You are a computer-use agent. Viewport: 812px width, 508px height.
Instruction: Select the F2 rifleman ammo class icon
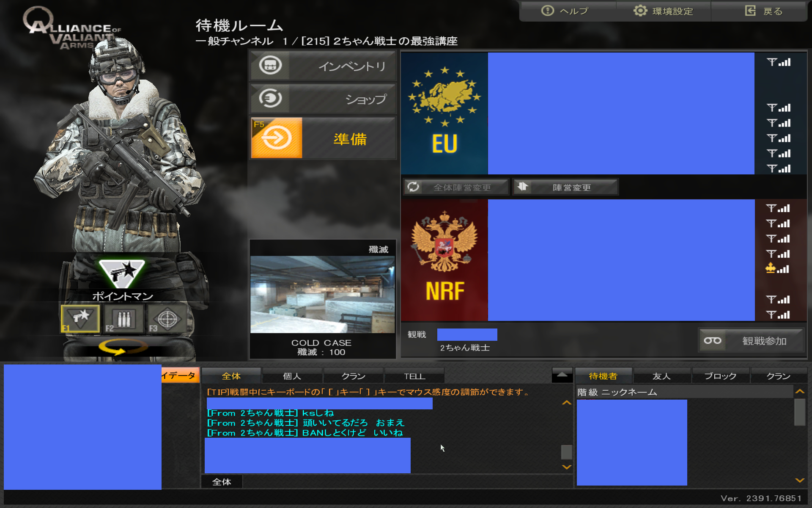(124, 318)
